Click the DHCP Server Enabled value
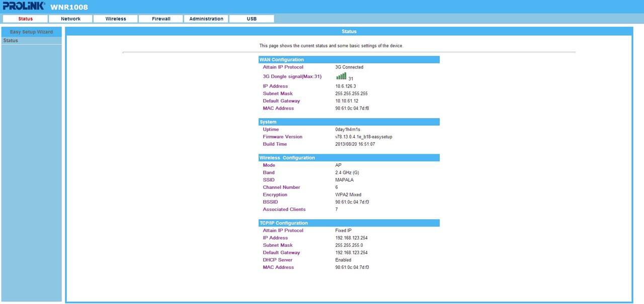 coord(343,260)
